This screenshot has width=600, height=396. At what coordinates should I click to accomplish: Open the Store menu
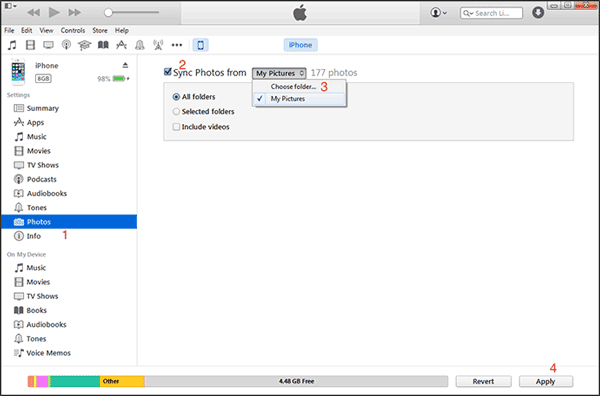[99, 30]
